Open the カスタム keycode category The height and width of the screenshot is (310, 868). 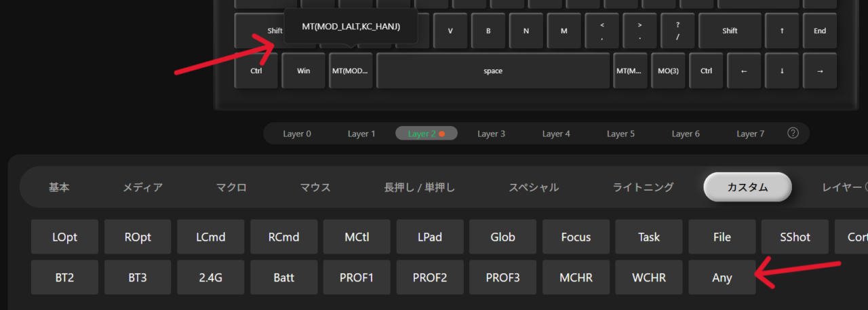(x=747, y=187)
